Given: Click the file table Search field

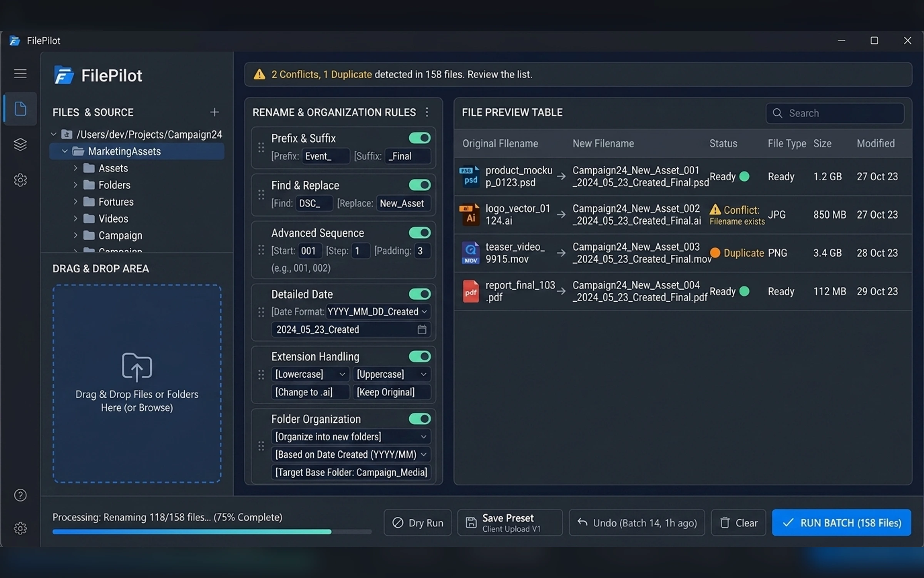Looking at the screenshot, I should point(835,113).
